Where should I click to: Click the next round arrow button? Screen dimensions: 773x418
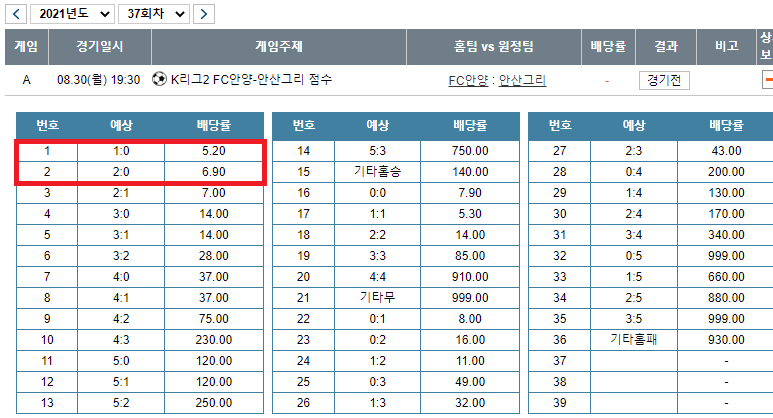[204, 13]
